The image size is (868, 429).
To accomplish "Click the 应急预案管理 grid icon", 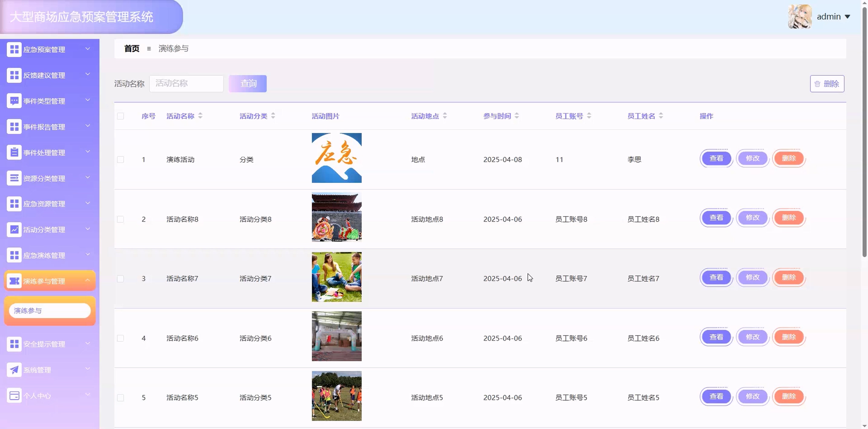I will click(14, 50).
